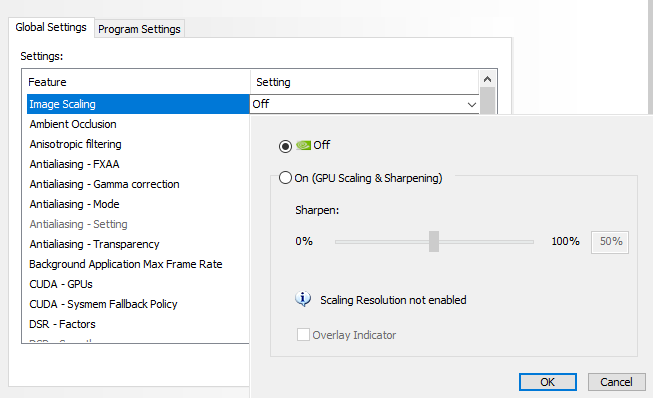This screenshot has height=398, width=653.
Task: Select the Off radio button
Action: tap(285, 146)
